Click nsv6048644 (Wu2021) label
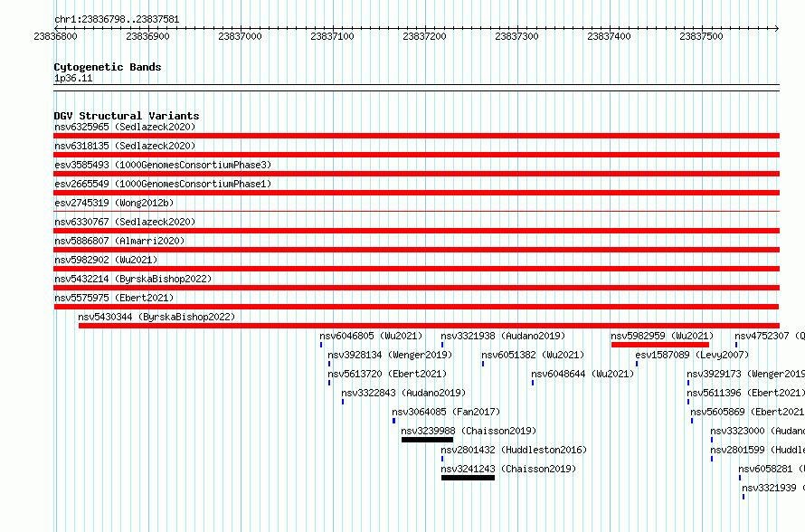This screenshot has width=805, height=532. [582, 374]
